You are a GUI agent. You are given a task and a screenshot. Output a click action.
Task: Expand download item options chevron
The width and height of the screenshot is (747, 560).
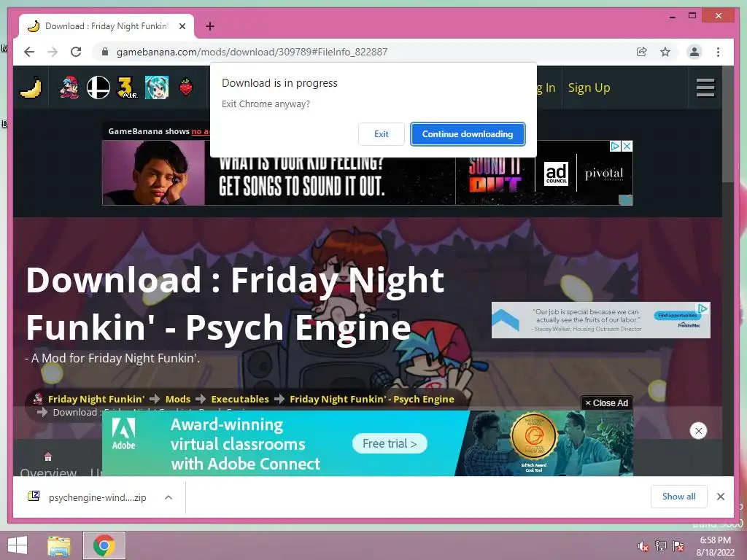169,497
